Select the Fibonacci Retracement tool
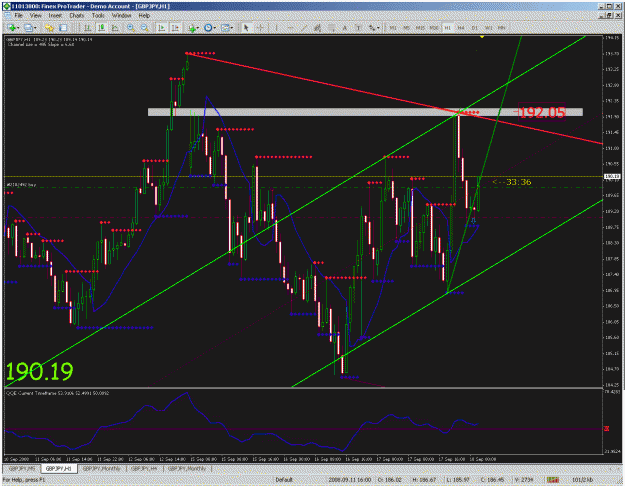Screen dimensions: 625x486 point(331,28)
